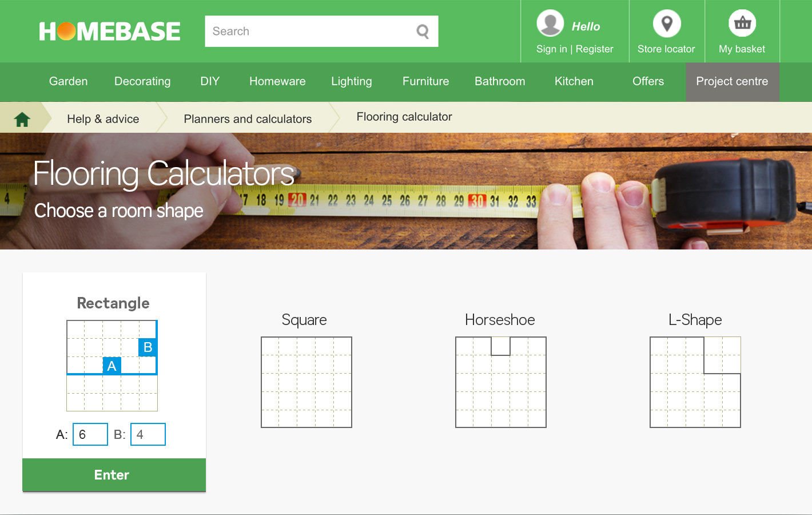Go to Planners and calculators breadcrumb
The height and width of the screenshot is (515, 812).
click(248, 119)
